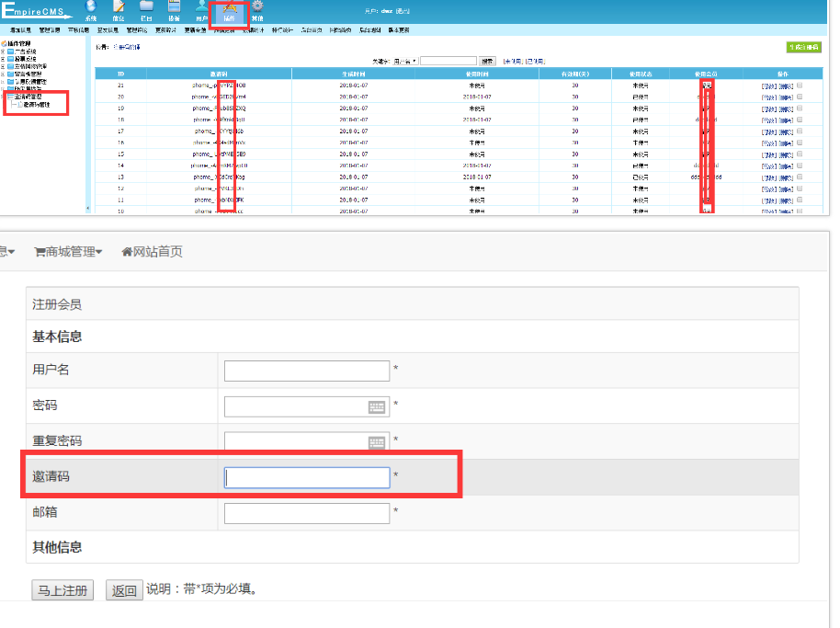Open the 插件 plugin icon in top bar
Viewport: 840px width, 628px height.
tap(230, 9)
